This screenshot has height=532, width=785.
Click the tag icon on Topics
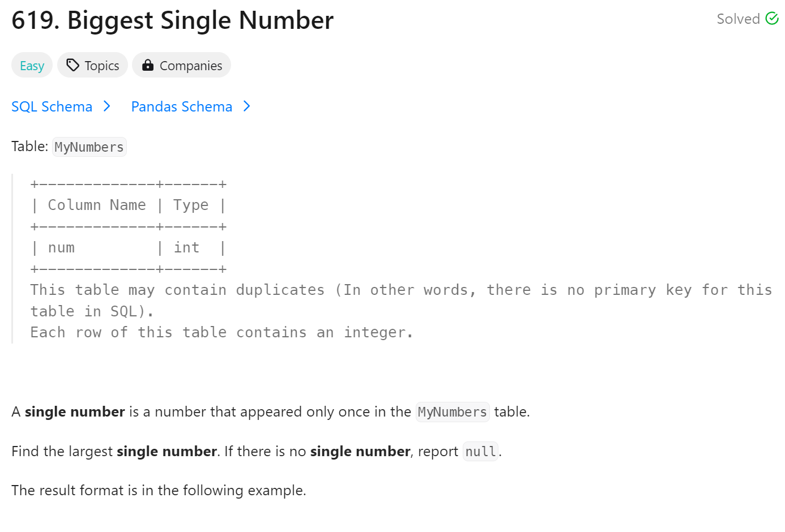coord(72,65)
